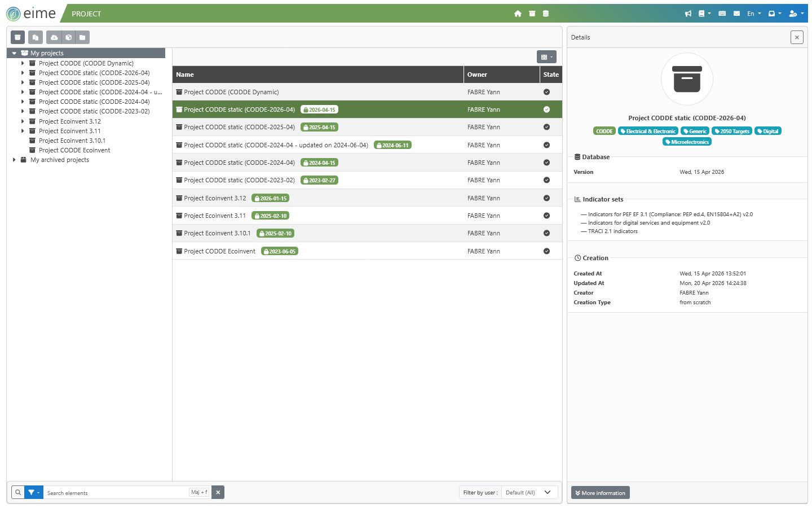This screenshot has height=508, width=812.
Task: Expand More information in Details panel
Action: [601, 493]
